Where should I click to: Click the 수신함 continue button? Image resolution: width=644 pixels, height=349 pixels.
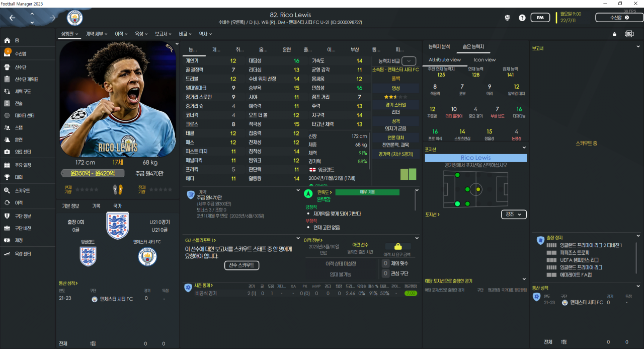pyautogui.click(x=619, y=18)
